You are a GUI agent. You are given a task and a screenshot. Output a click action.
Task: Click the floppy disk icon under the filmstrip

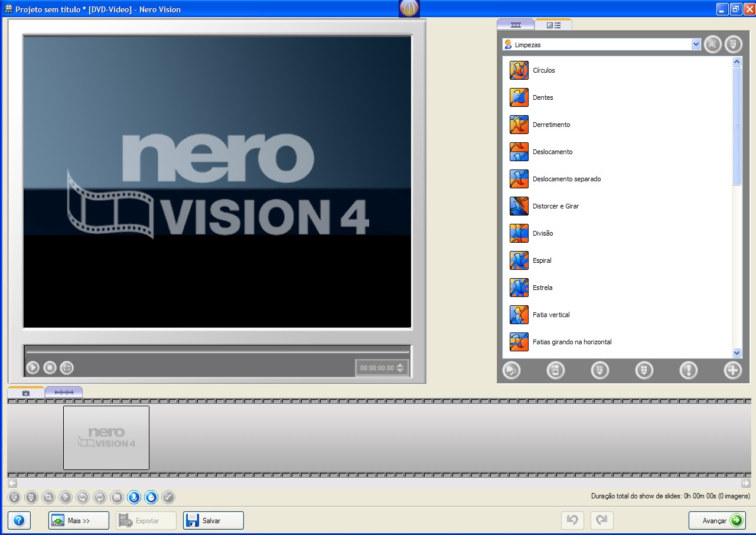point(117,497)
